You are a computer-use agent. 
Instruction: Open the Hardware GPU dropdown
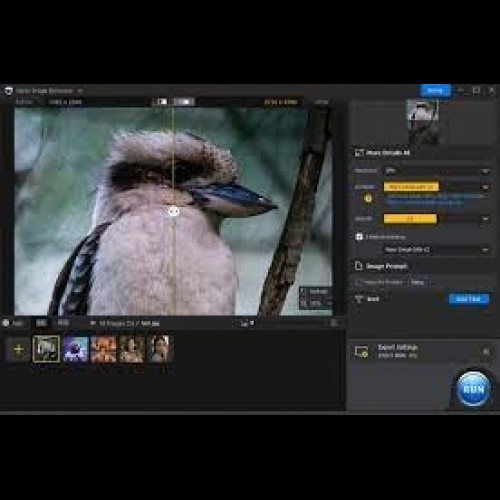coord(436,171)
